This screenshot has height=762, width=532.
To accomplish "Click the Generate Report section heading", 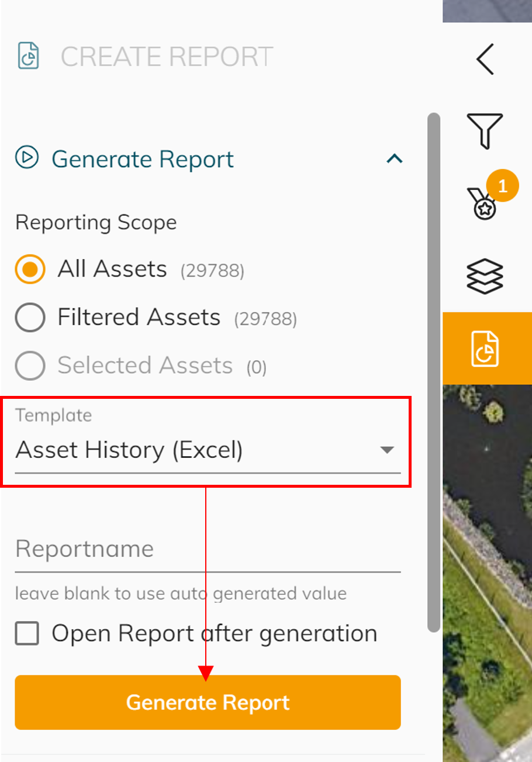I will pos(143,158).
